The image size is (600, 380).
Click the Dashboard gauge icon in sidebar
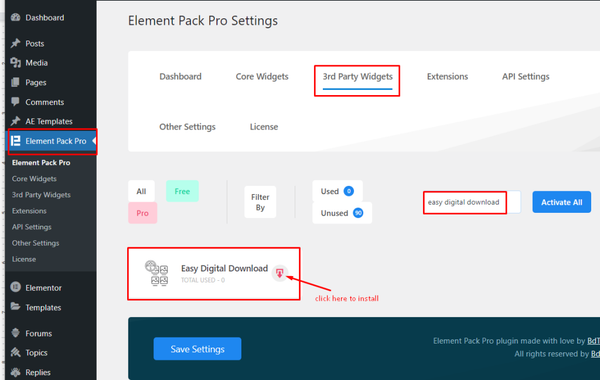tap(16, 17)
